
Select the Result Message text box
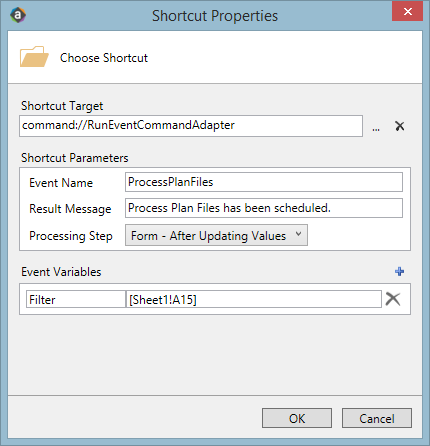pyautogui.click(x=264, y=208)
